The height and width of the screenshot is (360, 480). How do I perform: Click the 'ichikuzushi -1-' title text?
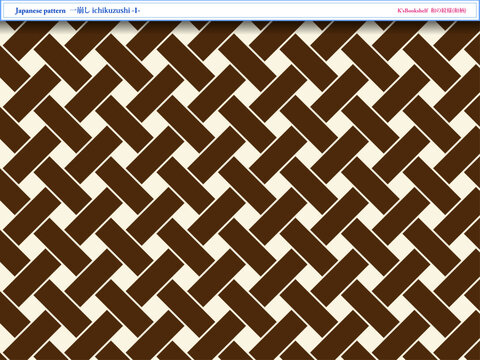116,10
